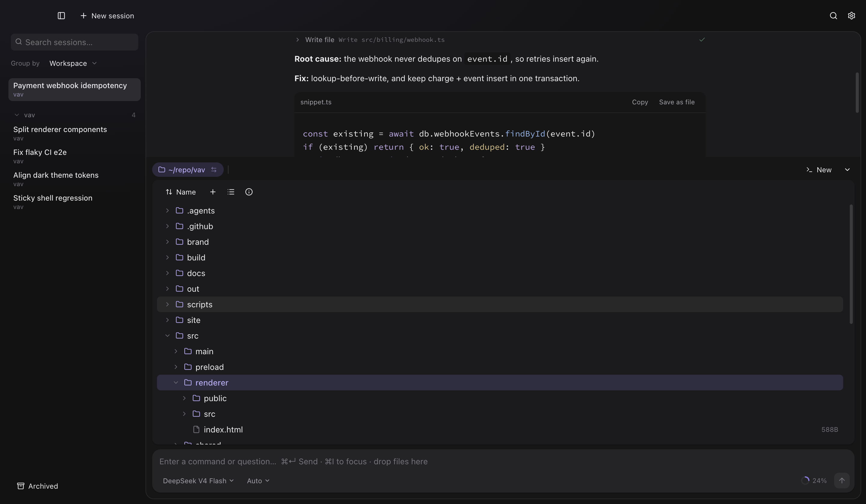The image size is (866, 504).
Task: Expand the build folder chevron
Action: click(x=167, y=257)
